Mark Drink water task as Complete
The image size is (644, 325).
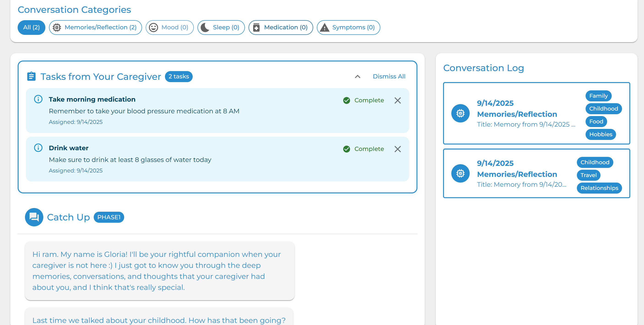[364, 149]
